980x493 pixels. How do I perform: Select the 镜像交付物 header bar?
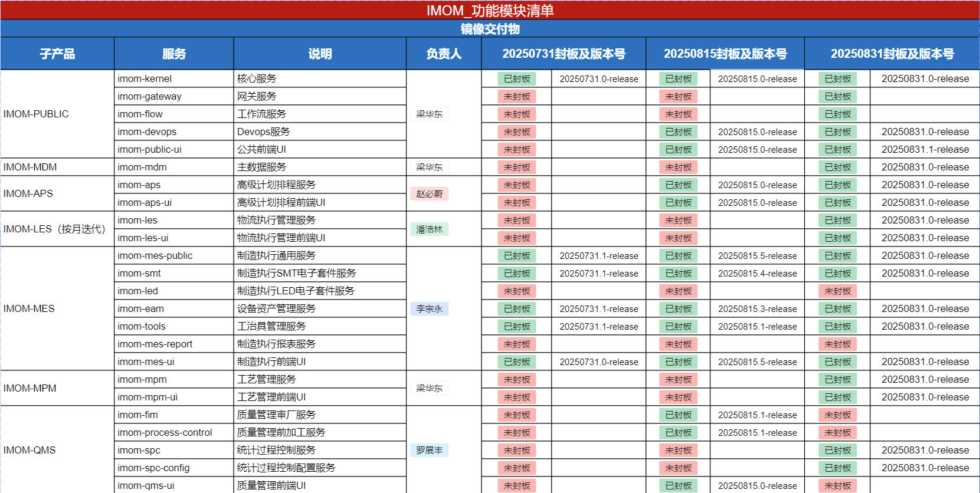pos(490,29)
